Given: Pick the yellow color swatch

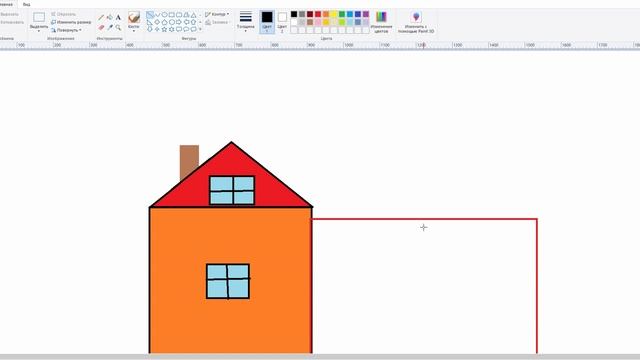Looking at the screenshot, I should [x=334, y=14].
